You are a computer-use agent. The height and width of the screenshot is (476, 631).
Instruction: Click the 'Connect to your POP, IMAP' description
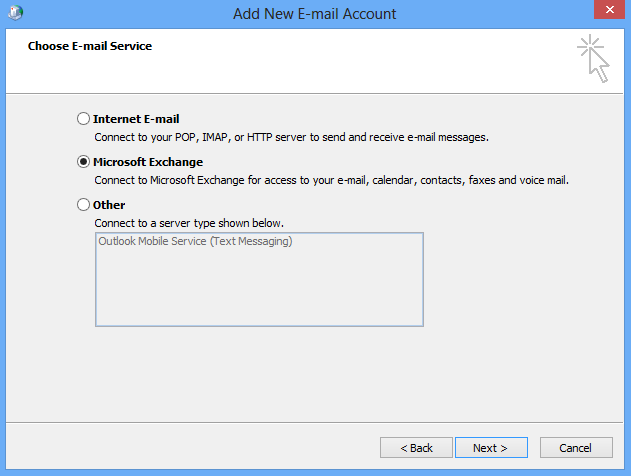291,137
